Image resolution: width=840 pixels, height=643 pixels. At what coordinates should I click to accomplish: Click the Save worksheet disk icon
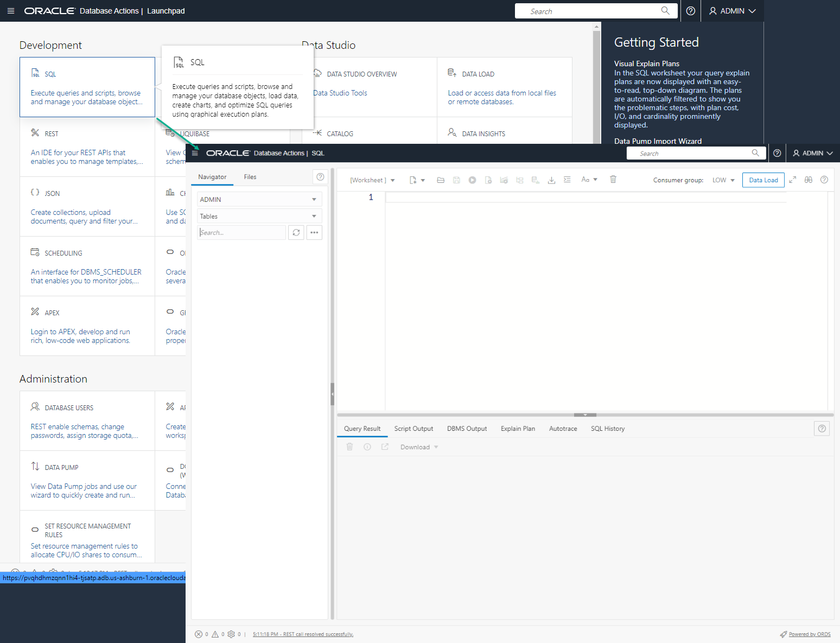click(x=456, y=180)
